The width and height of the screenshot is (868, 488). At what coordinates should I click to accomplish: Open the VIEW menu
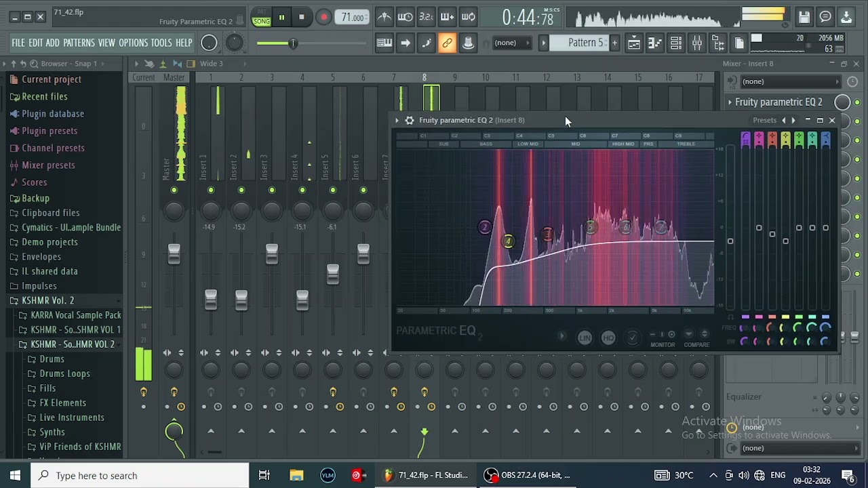point(106,43)
